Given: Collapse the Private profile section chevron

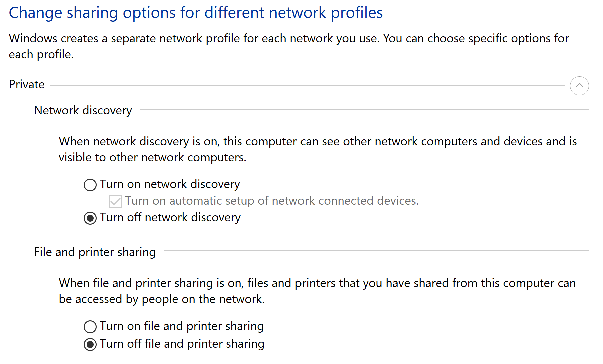Looking at the screenshot, I should click(579, 86).
